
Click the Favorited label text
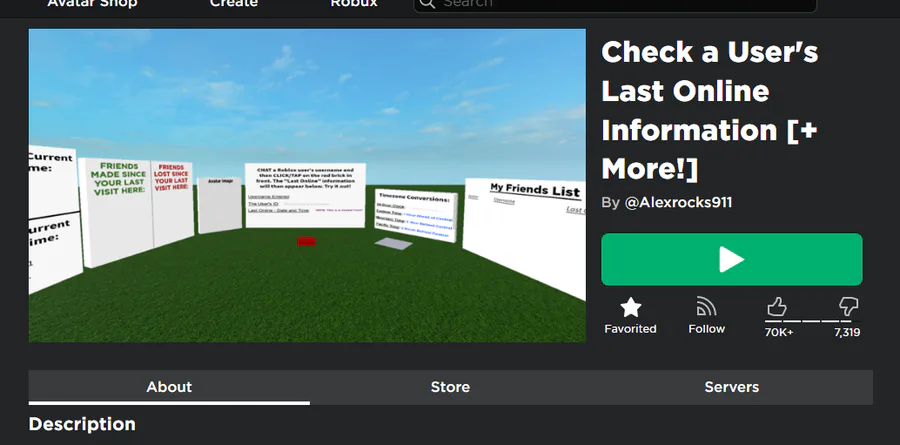coord(630,329)
